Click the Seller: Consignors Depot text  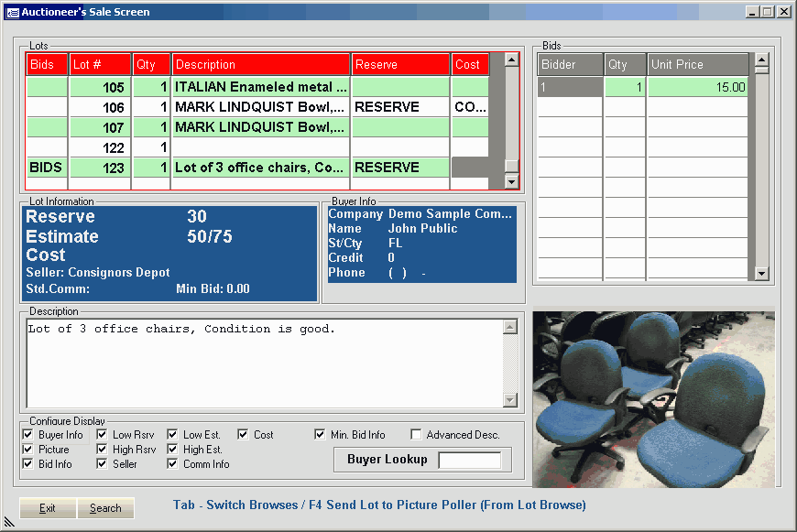[x=98, y=272]
